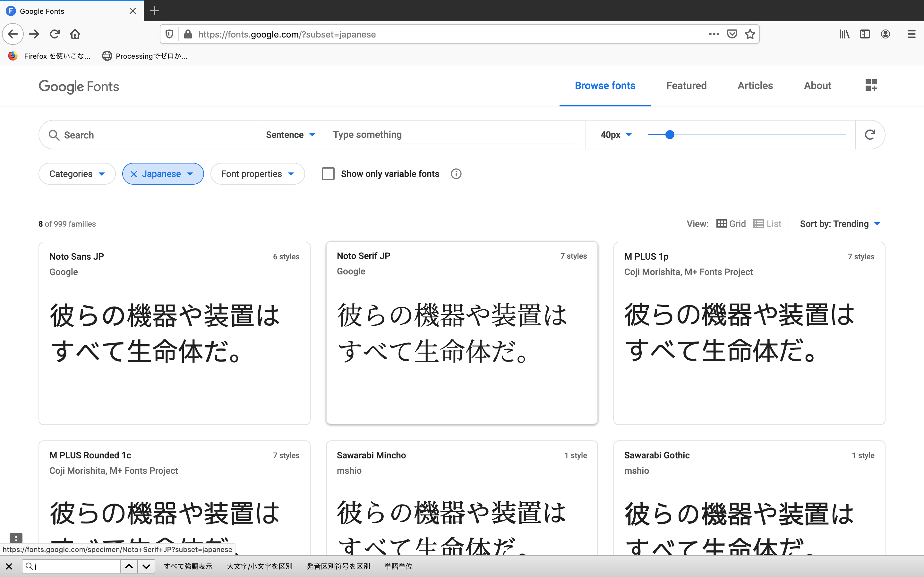Toggle すべて強調表示 in the find bar
The image size is (924, 577).
(188, 566)
